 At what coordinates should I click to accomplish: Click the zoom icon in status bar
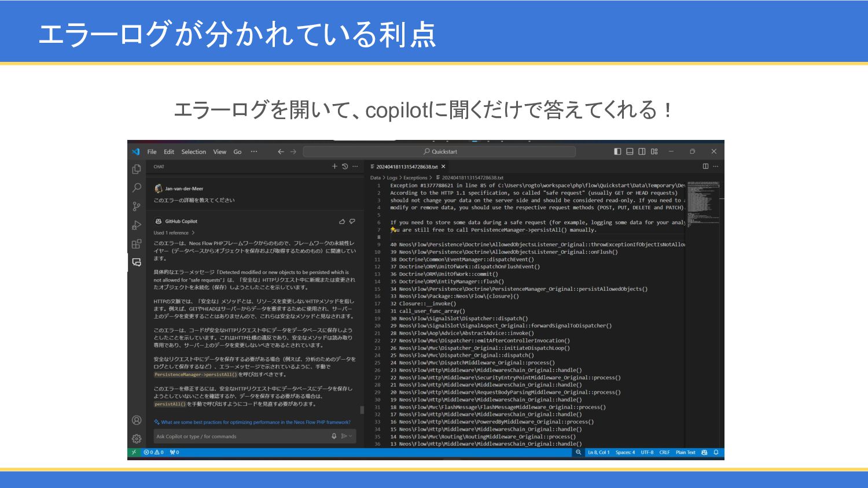(x=578, y=453)
